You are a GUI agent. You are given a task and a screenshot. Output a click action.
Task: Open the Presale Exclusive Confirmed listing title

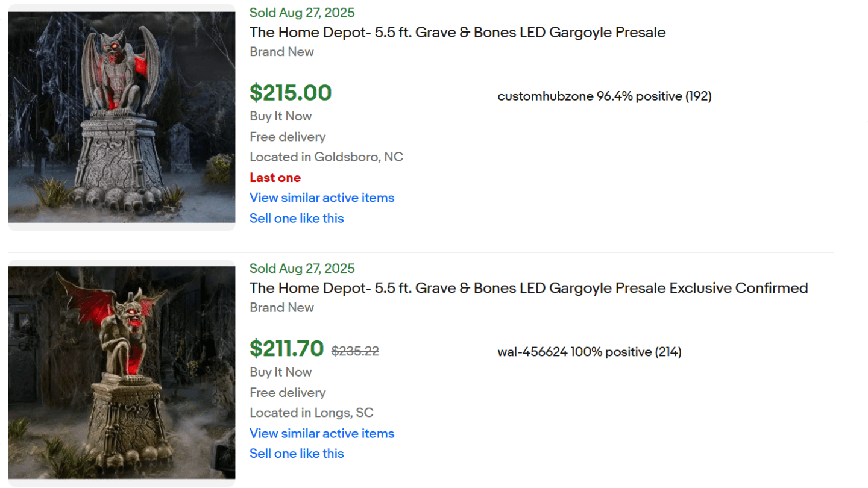(x=528, y=288)
